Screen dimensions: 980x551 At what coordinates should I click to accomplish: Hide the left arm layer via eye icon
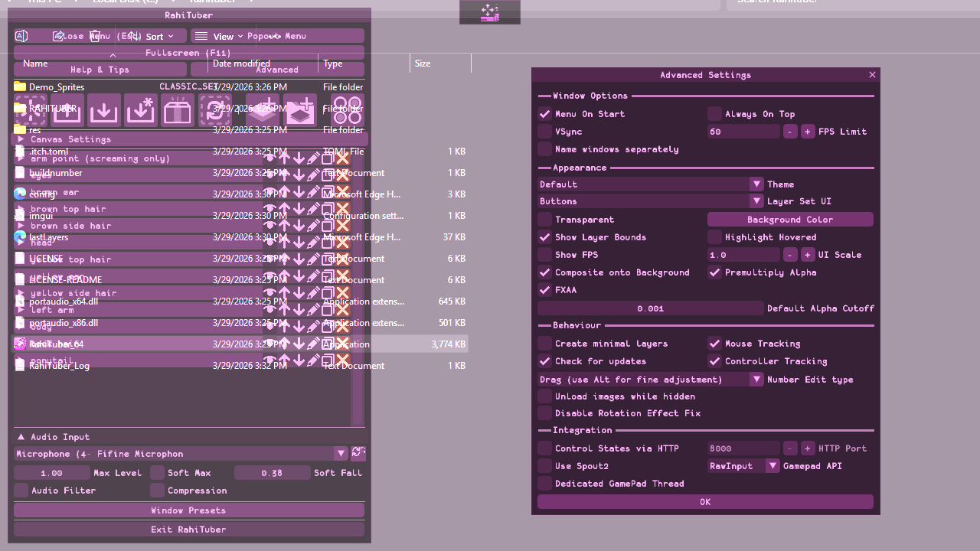[269, 310]
